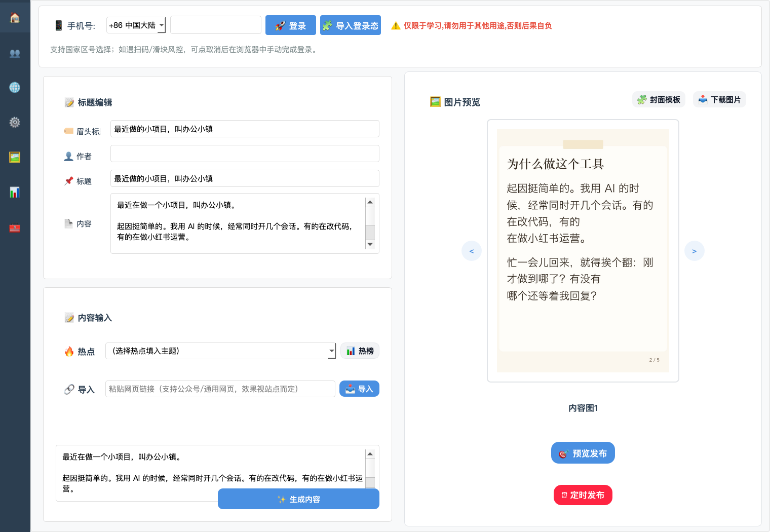This screenshot has height=532, width=770.
Task: Click the 生成内容 button
Action: [x=298, y=499]
